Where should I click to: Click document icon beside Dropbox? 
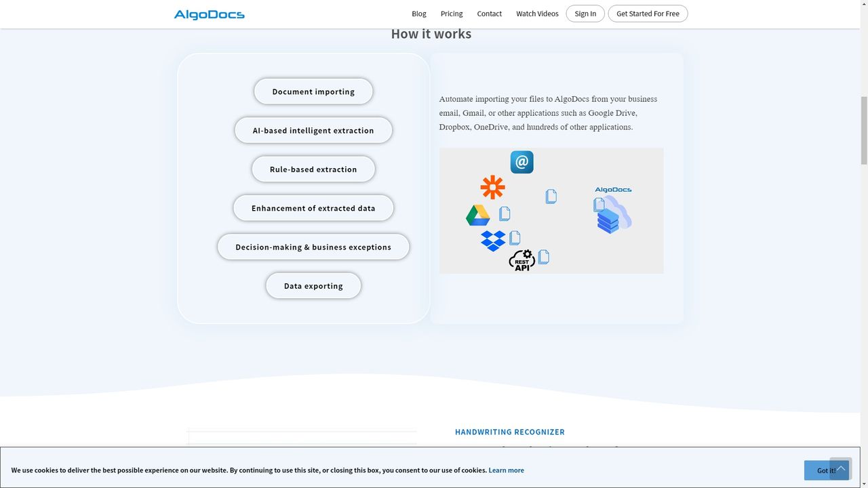(515, 238)
